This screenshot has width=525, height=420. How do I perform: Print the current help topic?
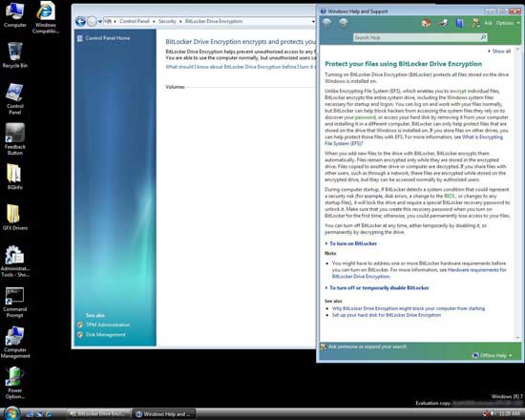443,23
